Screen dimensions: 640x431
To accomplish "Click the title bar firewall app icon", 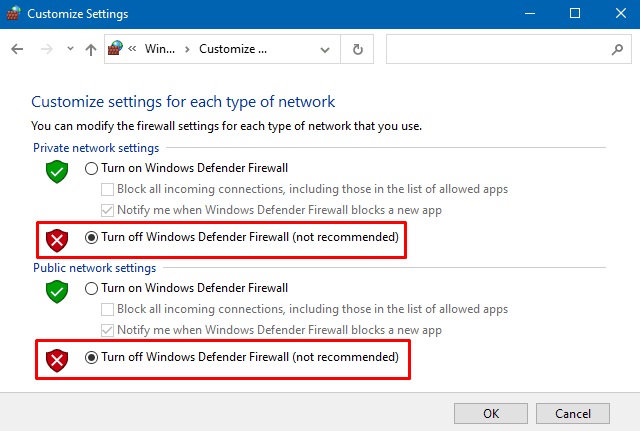I will 13,13.
